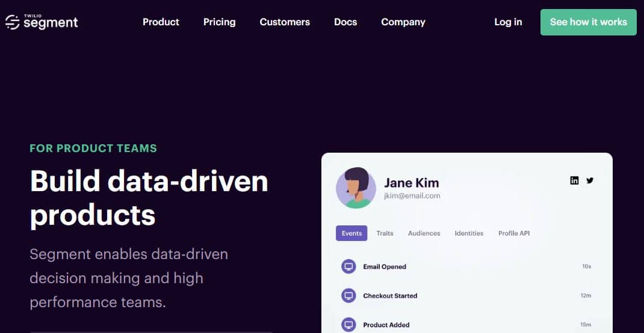This screenshot has height=333, width=644.
Task: Click the Segment enables data-driven paragraph
Action: [x=129, y=278]
